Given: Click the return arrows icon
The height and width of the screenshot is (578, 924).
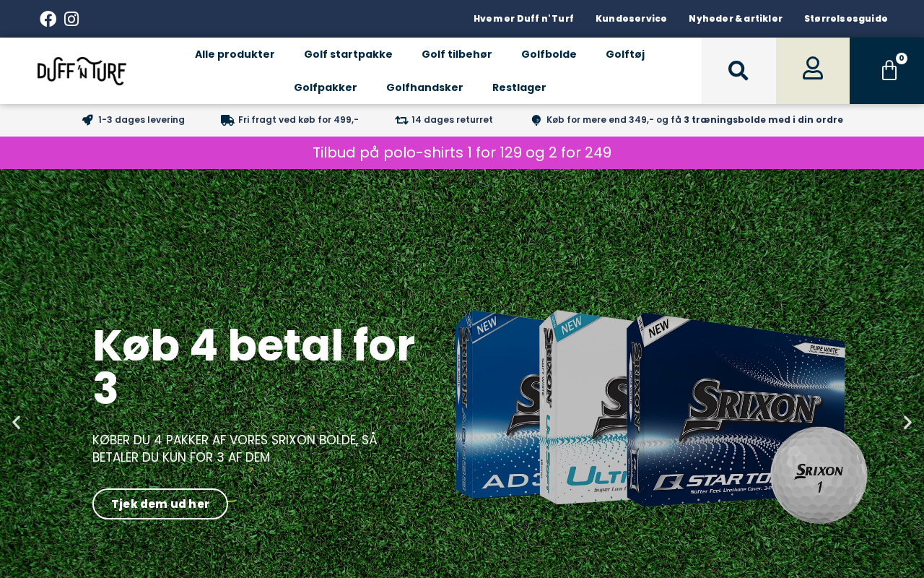Looking at the screenshot, I should click(401, 120).
